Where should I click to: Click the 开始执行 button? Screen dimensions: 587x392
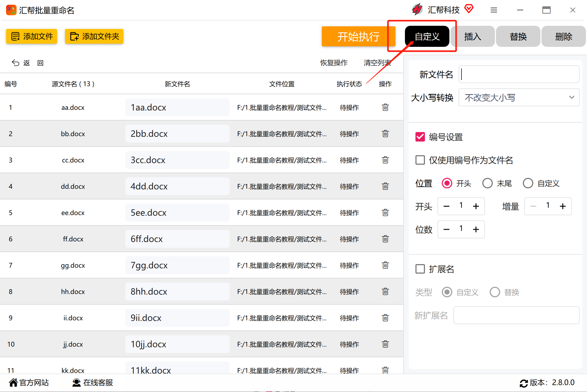[358, 37]
